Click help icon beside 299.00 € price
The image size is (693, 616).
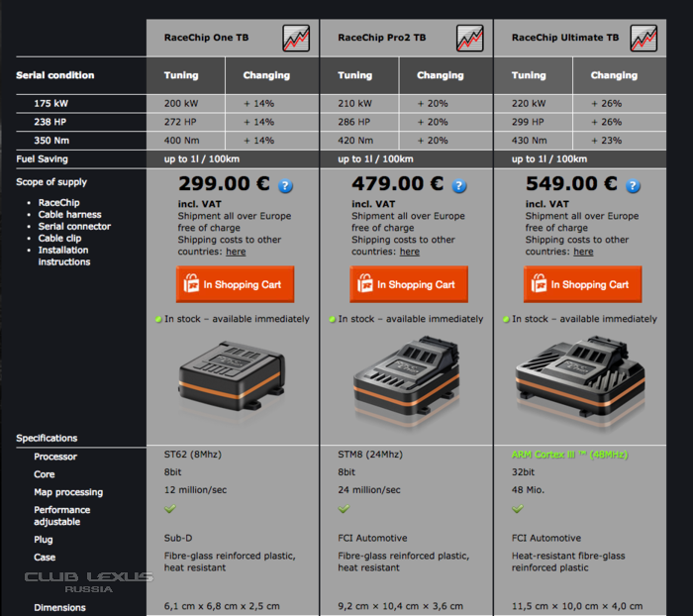click(285, 186)
